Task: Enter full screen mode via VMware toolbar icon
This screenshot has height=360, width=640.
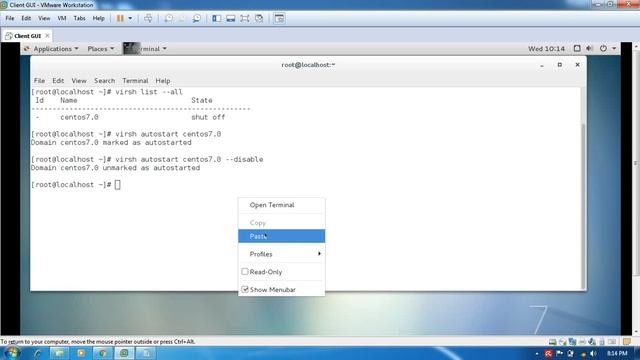Action: pyautogui.click(x=244, y=18)
